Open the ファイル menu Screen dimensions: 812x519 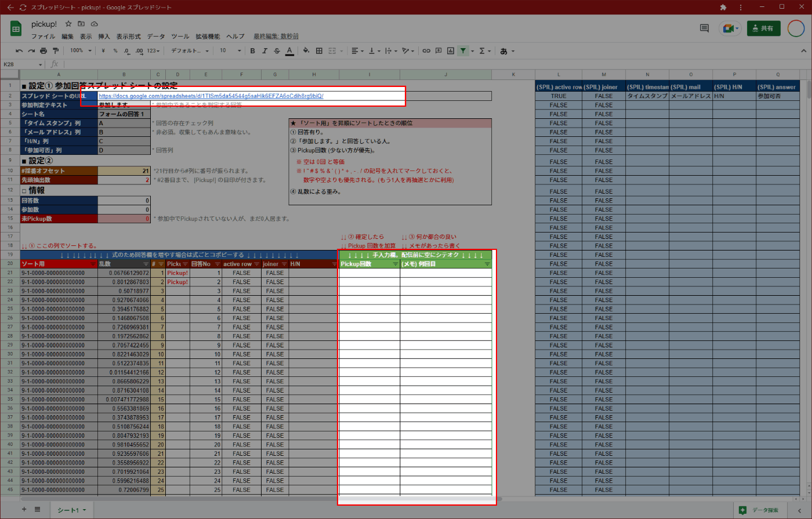(43, 37)
